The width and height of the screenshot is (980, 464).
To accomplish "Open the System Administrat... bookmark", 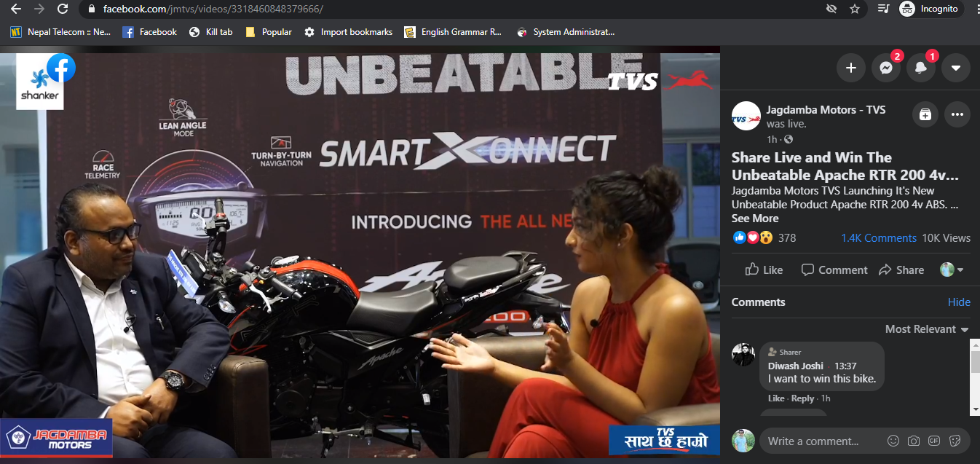I will coord(565,32).
